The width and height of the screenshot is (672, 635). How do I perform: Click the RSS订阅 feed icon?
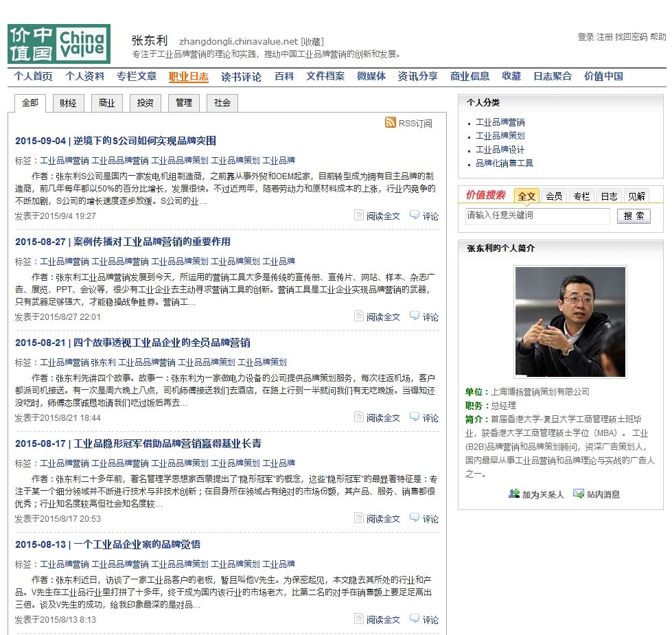pos(390,123)
